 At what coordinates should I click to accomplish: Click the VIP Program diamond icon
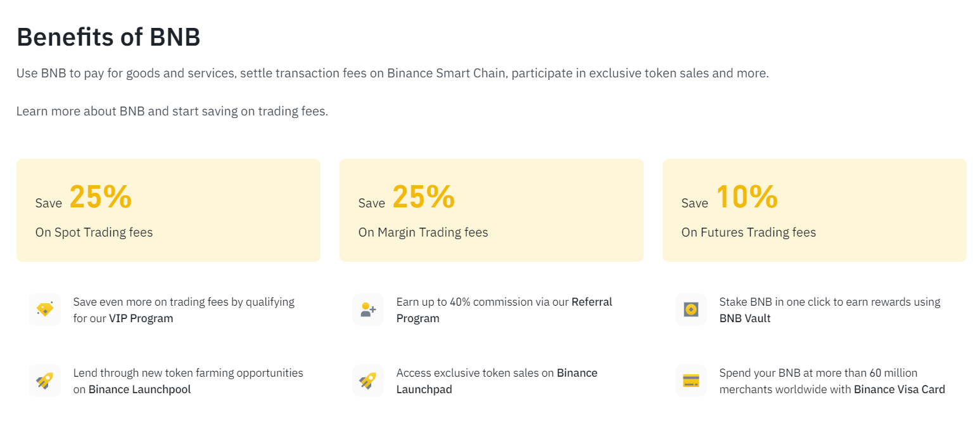coord(45,309)
